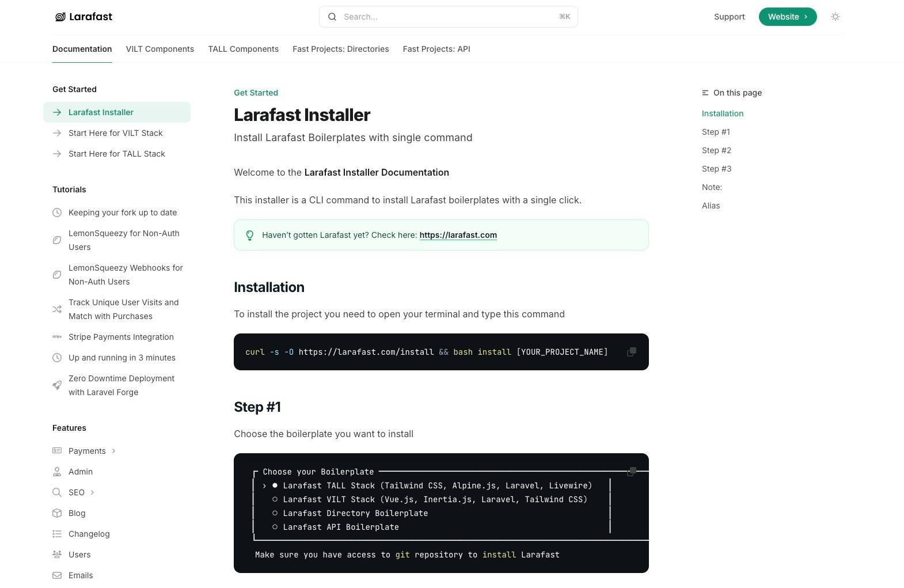Click the arrow icon beside Larafast Installer
The height and width of the screenshot is (588, 904).
(57, 112)
